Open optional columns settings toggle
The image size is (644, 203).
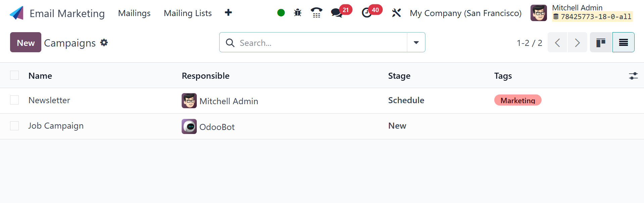pyautogui.click(x=633, y=76)
